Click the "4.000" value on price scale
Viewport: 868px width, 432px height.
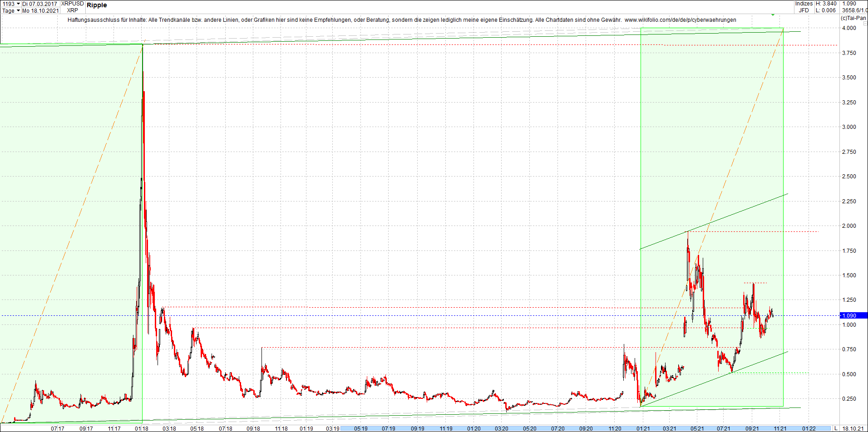[850, 28]
